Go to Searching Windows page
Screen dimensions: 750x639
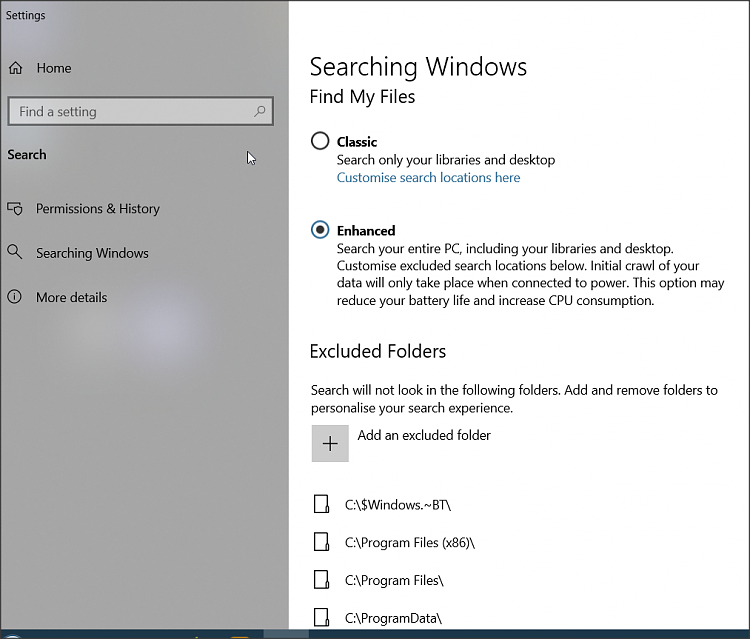92,253
